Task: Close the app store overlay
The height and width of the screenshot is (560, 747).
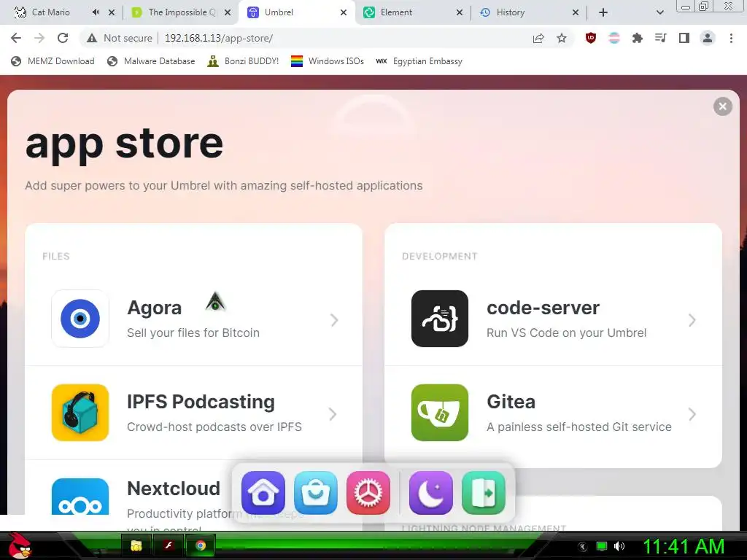Action: [x=723, y=106]
